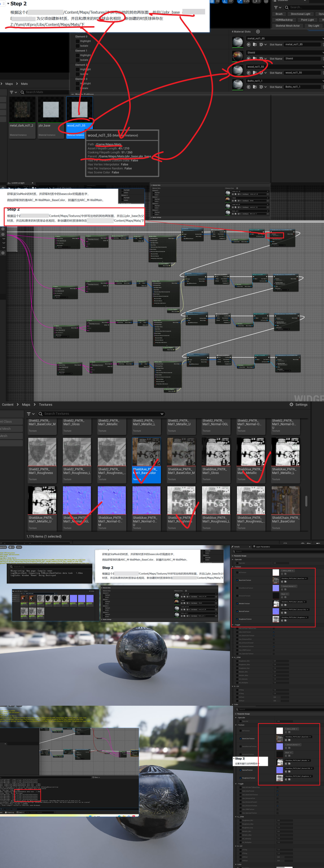Toggle Highlight checkbox under Element 0

pyautogui.click(x=78, y=41)
